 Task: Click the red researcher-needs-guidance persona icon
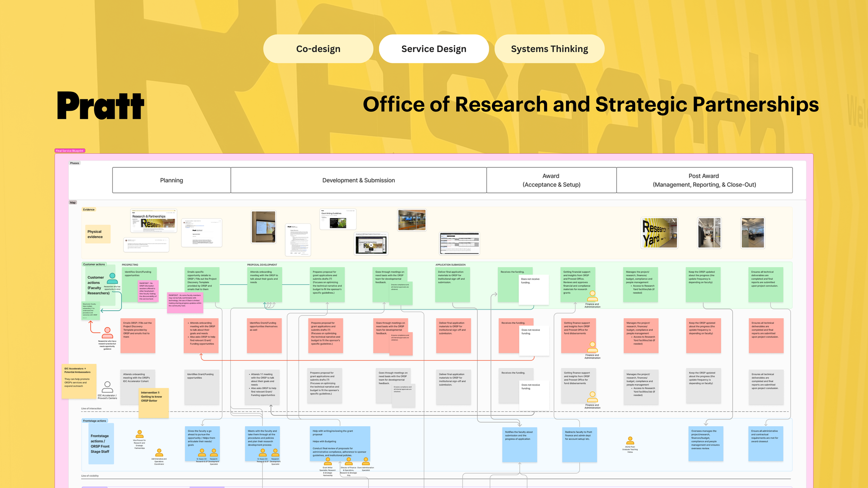pyautogui.click(x=107, y=333)
